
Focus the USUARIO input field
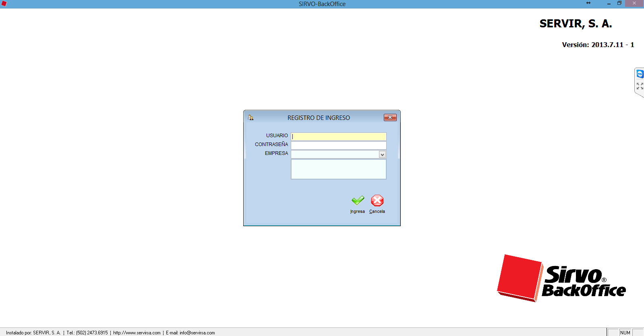click(x=338, y=136)
